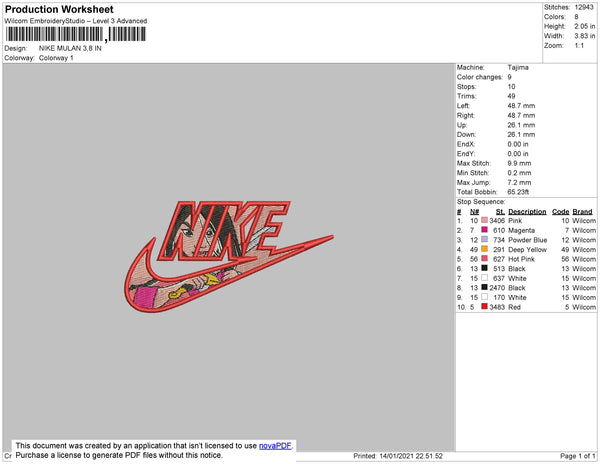This screenshot has width=600, height=464.
Task: Click the Wilcom EmbroideryStudio subtitle
Action: point(76,21)
